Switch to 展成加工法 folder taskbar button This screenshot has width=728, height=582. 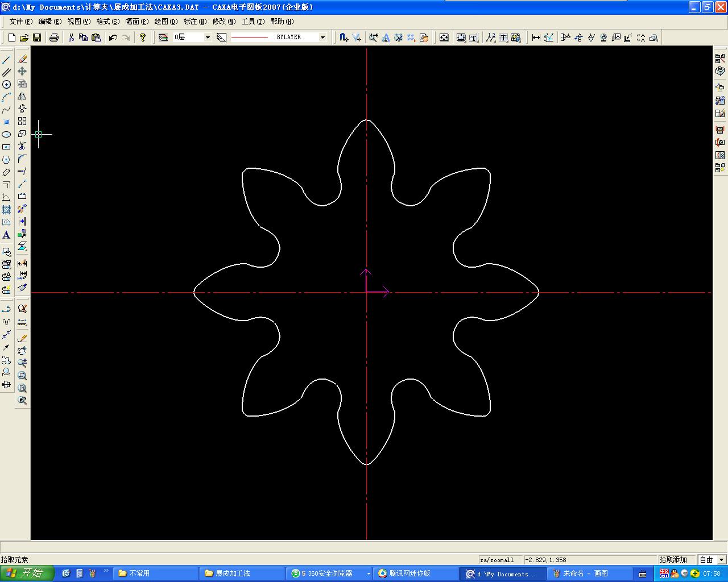[x=242, y=573]
